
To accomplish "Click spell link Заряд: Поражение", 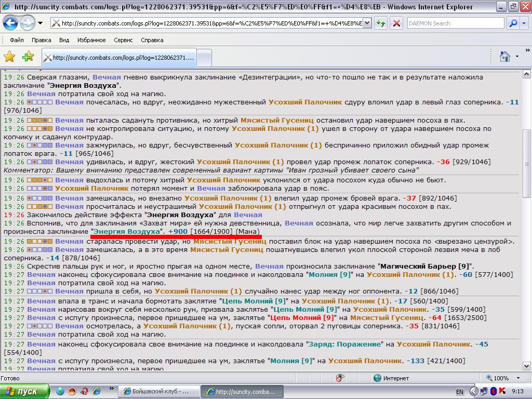I will 344,344.
